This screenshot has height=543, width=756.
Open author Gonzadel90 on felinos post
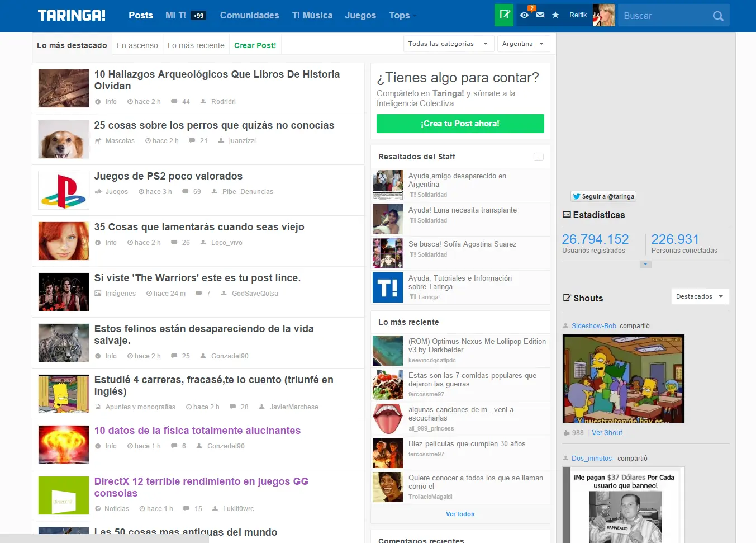click(230, 356)
